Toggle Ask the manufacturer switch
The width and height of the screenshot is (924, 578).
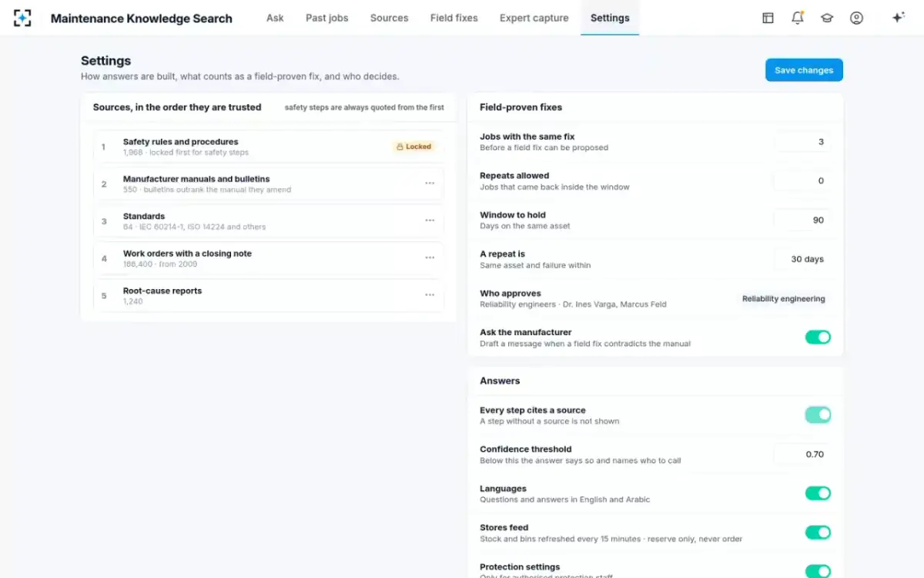tap(818, 337)
